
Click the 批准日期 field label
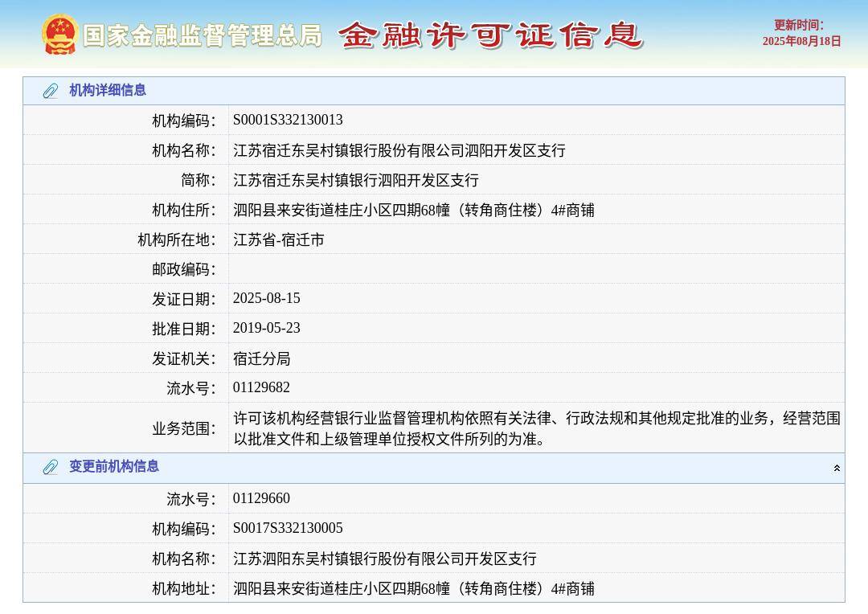point(184,329)
